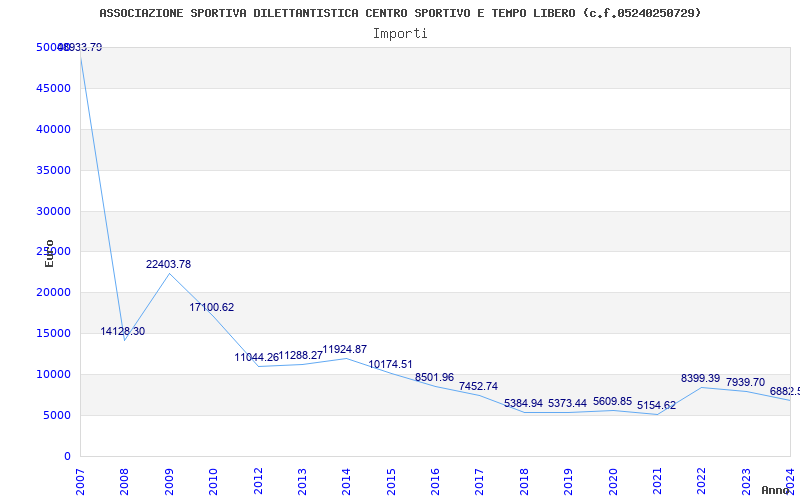Viewport: 800px width, 500px height.
Task: Select the 2012 x-axis year label
Action: point(258,482)
